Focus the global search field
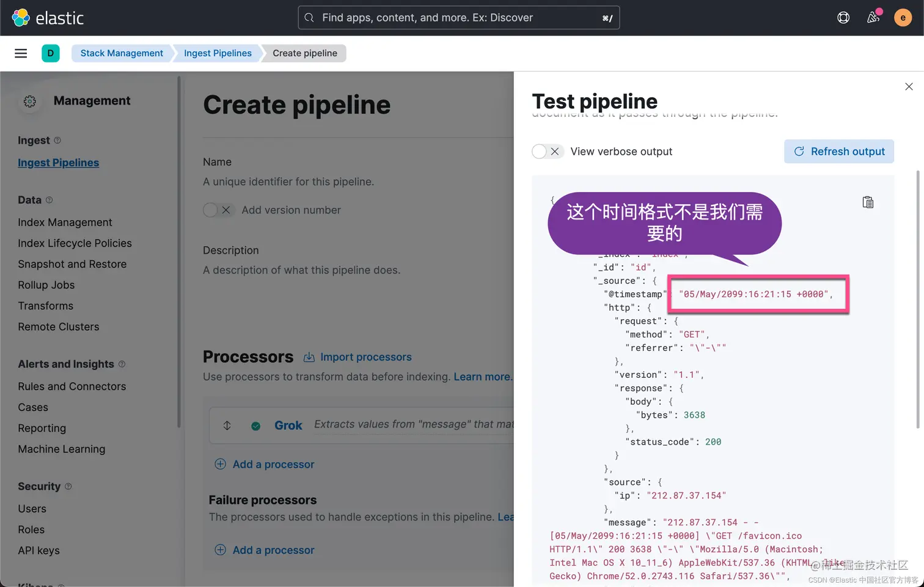Screen dimensions: 924x587 point(459,18)
